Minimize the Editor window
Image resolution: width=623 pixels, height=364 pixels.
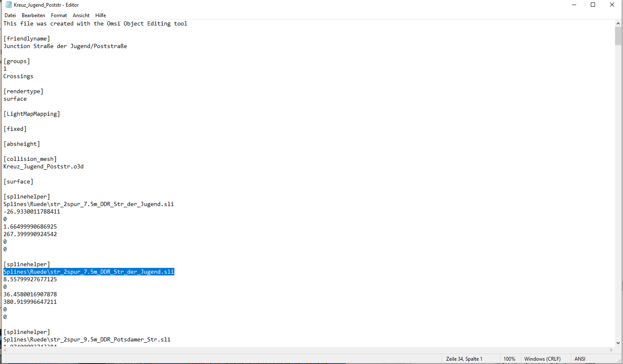[x=574, y=5]
